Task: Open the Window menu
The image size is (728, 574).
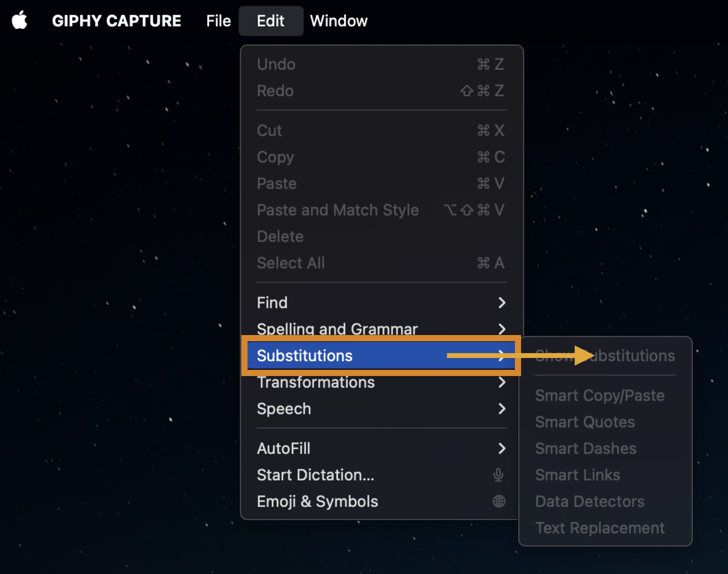Action: tap(339, 21)
